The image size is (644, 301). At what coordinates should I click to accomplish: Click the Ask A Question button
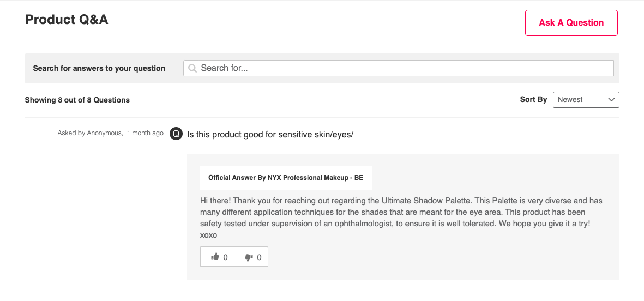point(571,23)
